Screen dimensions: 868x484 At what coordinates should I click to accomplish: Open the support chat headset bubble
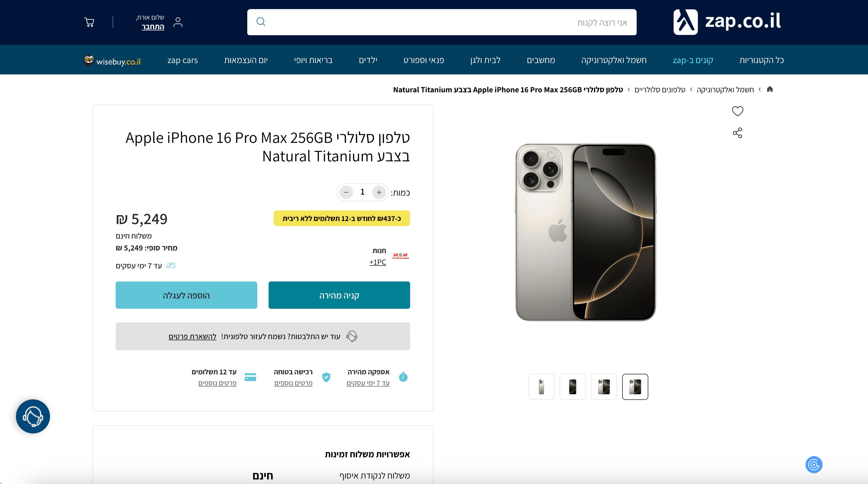33,416
